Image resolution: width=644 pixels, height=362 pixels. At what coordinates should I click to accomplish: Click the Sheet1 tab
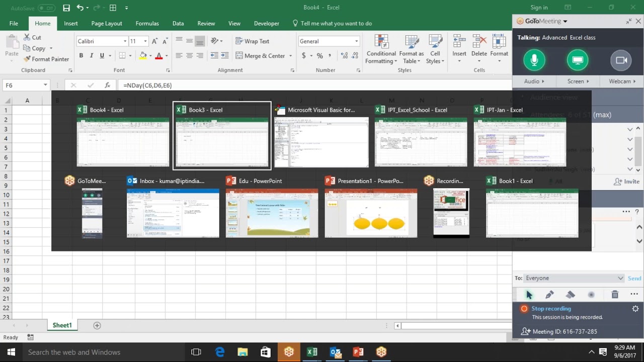point(62,325)
